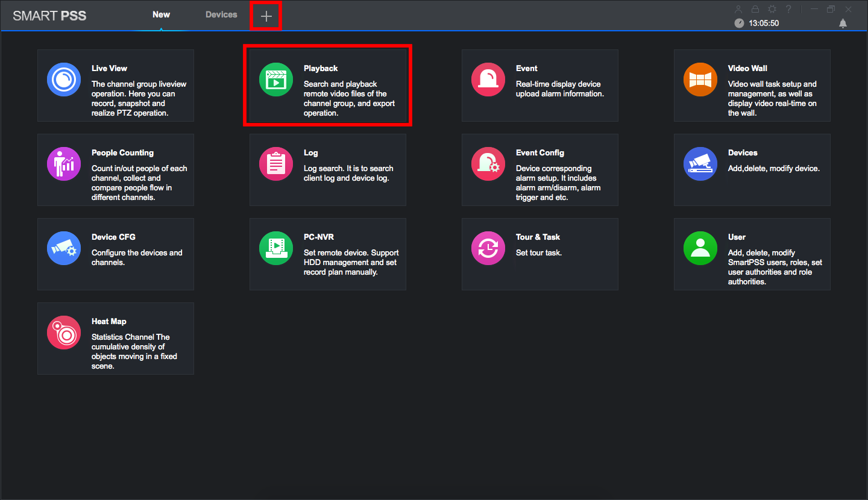Click 'Add,delete, modify device.' description
The image size is (868, 500).
774,168
